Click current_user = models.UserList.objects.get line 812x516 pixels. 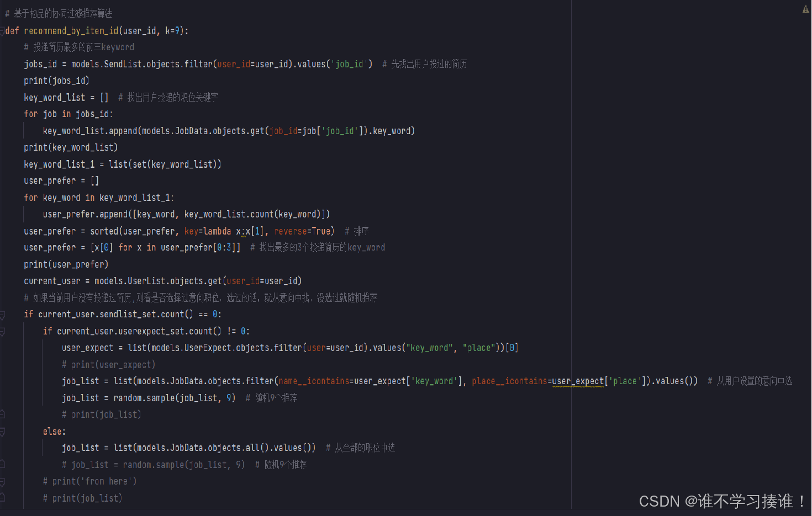point(162,281)
